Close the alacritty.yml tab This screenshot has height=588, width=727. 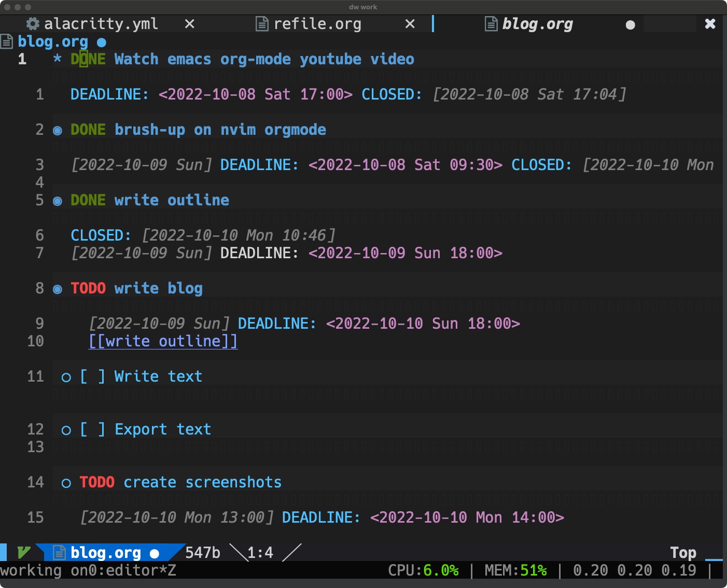click(x=190, y=24)
